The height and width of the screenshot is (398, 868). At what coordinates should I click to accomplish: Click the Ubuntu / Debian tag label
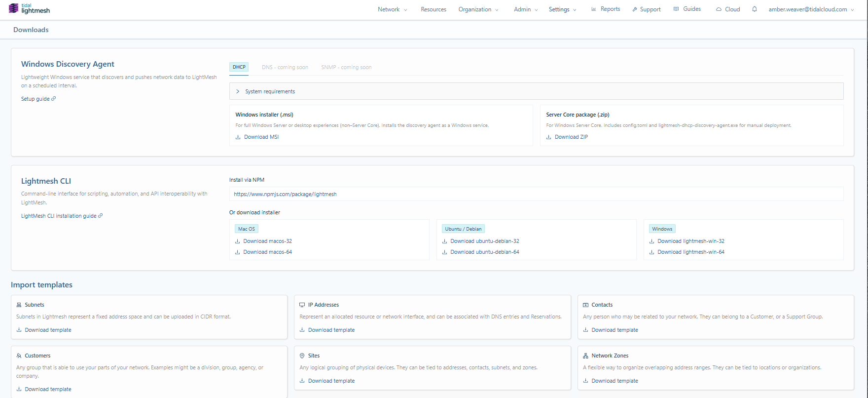point(463,229)
